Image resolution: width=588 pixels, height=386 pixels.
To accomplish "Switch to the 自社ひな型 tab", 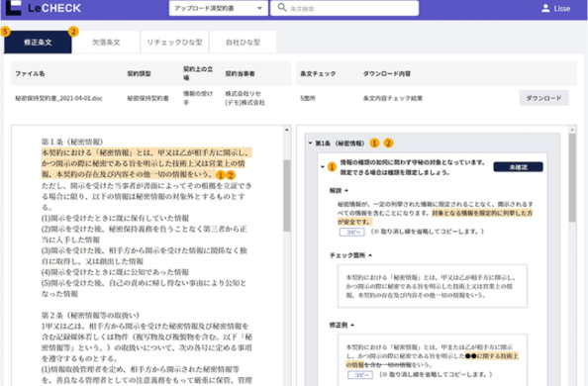I will tap(243, 42).
